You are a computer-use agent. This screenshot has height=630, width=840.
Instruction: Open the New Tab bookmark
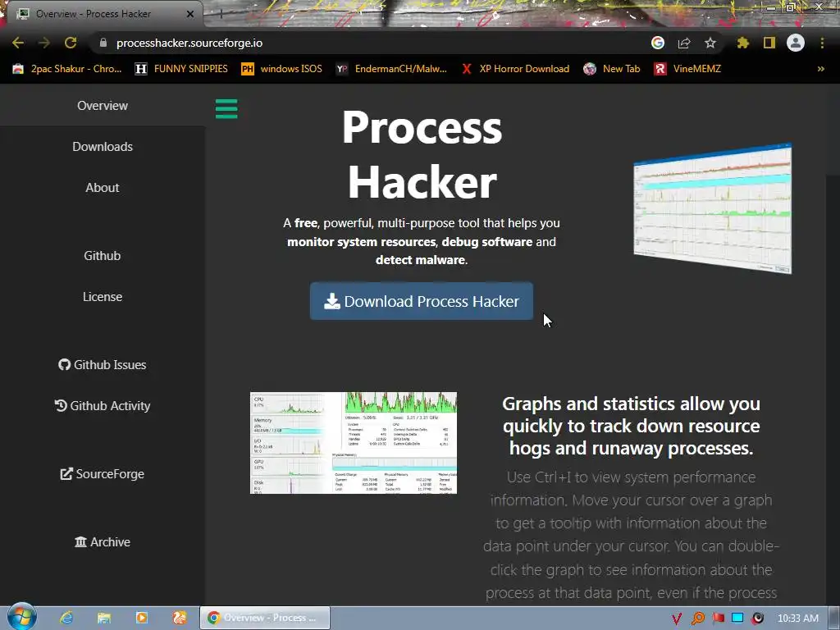pos(612,69)
